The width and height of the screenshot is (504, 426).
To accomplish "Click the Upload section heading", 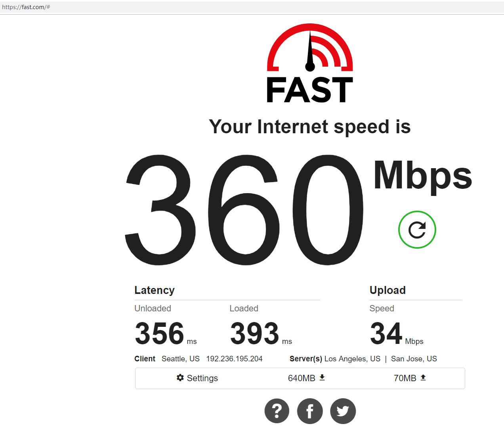I will (388, 290).
